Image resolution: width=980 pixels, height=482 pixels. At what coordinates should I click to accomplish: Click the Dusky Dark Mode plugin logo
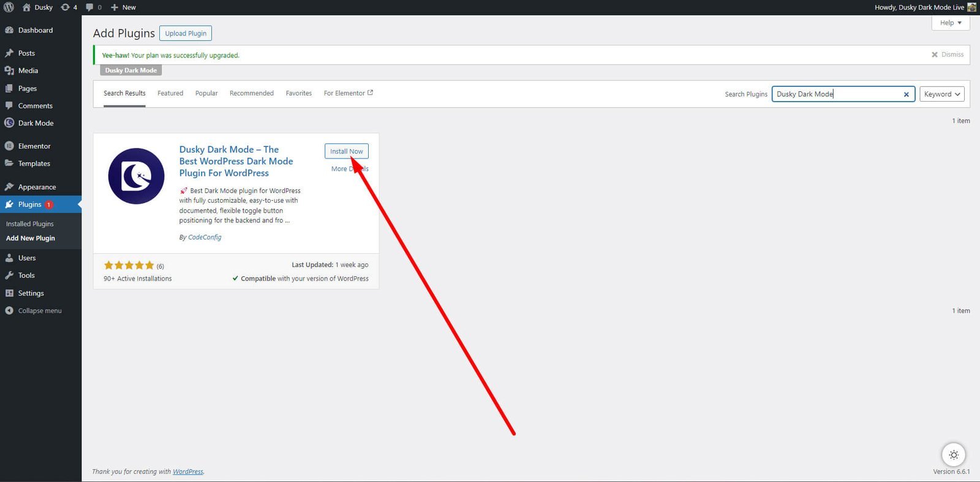pos(137,176)
